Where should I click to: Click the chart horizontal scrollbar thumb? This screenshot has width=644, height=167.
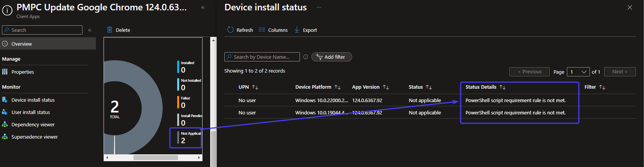[x=156, y=157]
